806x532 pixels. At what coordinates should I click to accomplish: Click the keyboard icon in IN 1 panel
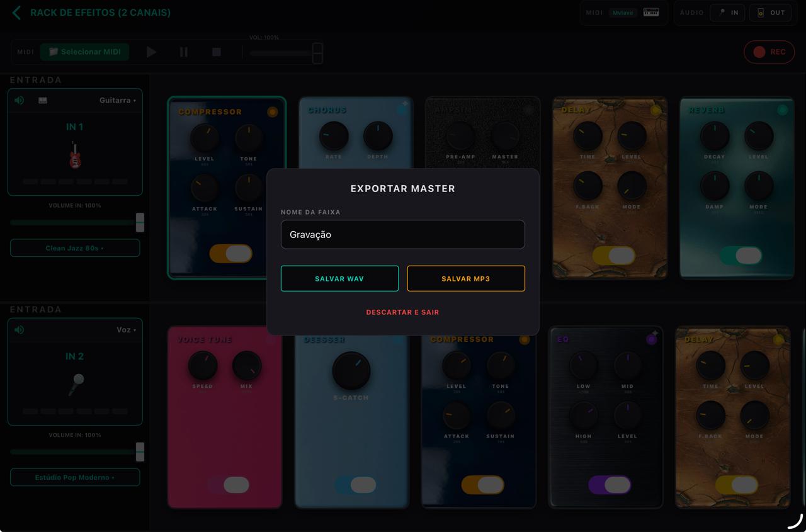pyautogui.click(x=43, y=100)
